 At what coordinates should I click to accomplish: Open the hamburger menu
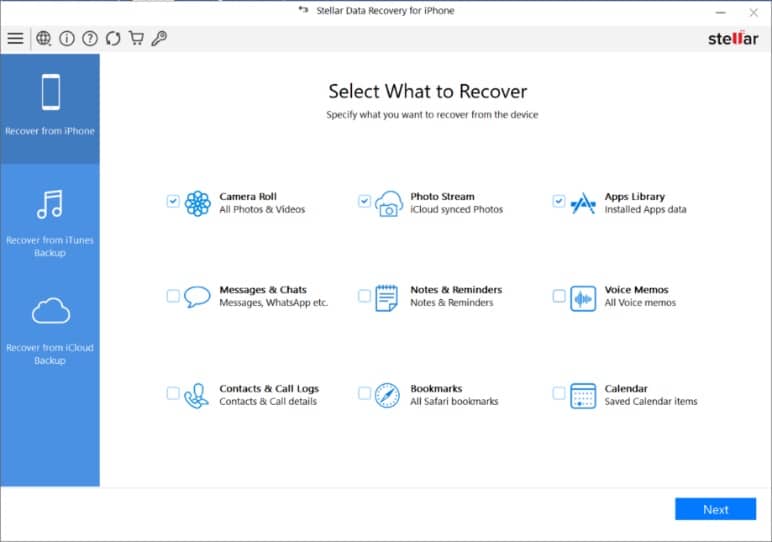15,38
